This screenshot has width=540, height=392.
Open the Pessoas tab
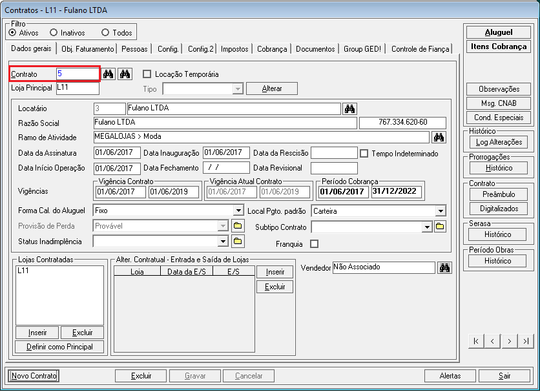click(x=134, y=49)
